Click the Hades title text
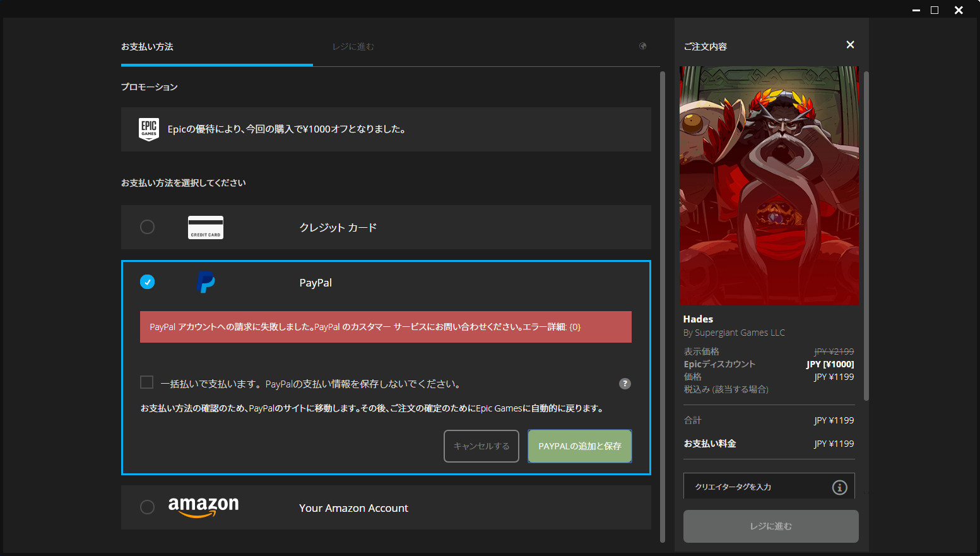This screenshot has height=556, width=980. [698, 319]
